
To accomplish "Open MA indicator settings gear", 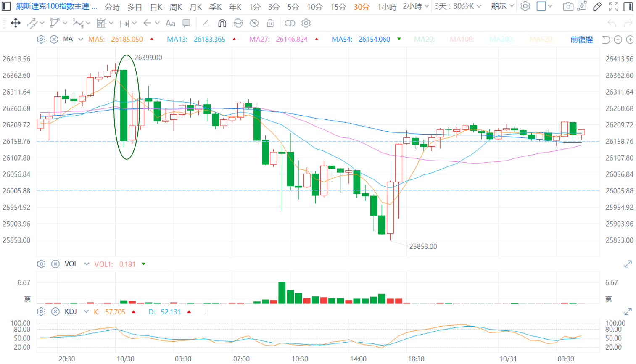I will (x=41, y=39).
